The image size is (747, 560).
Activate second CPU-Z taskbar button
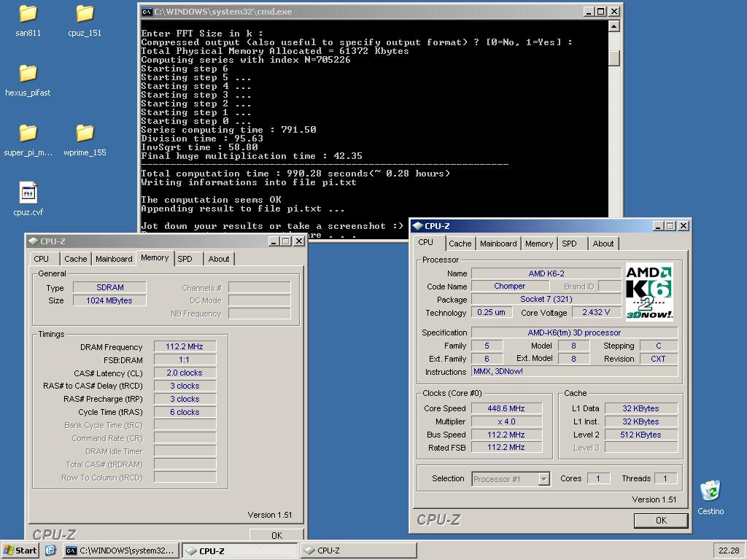coord(358,551)
